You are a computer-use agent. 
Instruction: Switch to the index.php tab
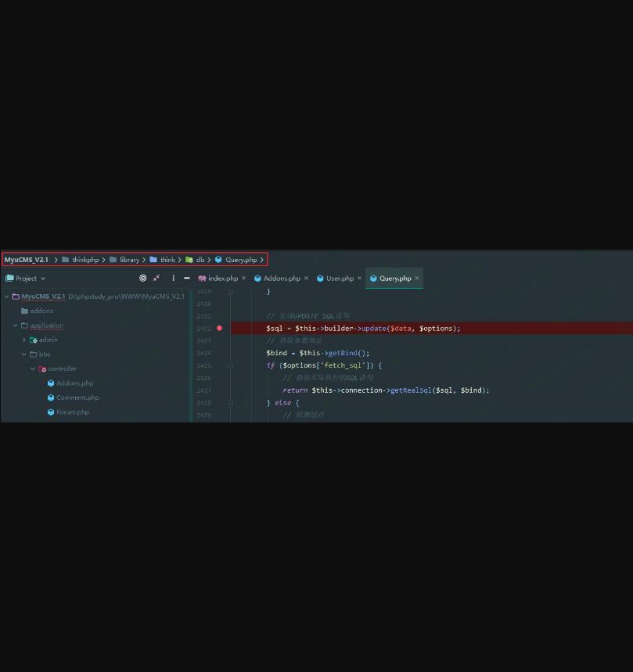(x=222, y=279)
